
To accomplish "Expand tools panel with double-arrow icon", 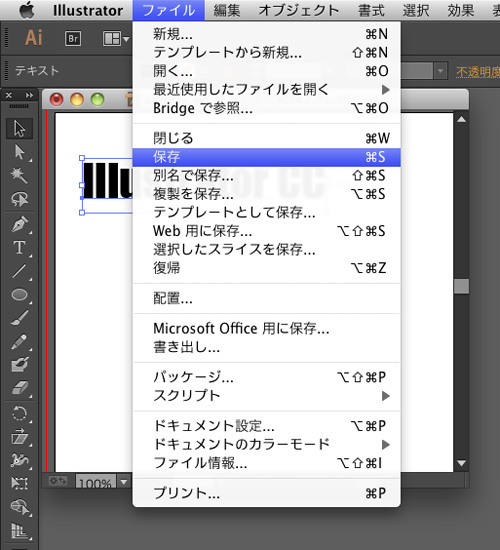I will (29, 95).
